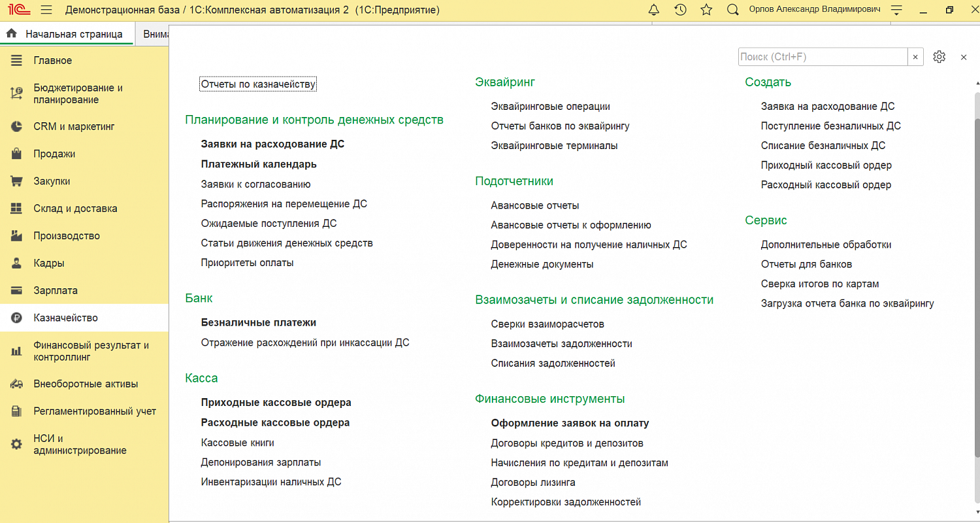The height and width of the screenshot is (523, 980).
Task: Open Дополнительные обработки in Сервис
Action: pyautogui.click(x=826, y=245)
